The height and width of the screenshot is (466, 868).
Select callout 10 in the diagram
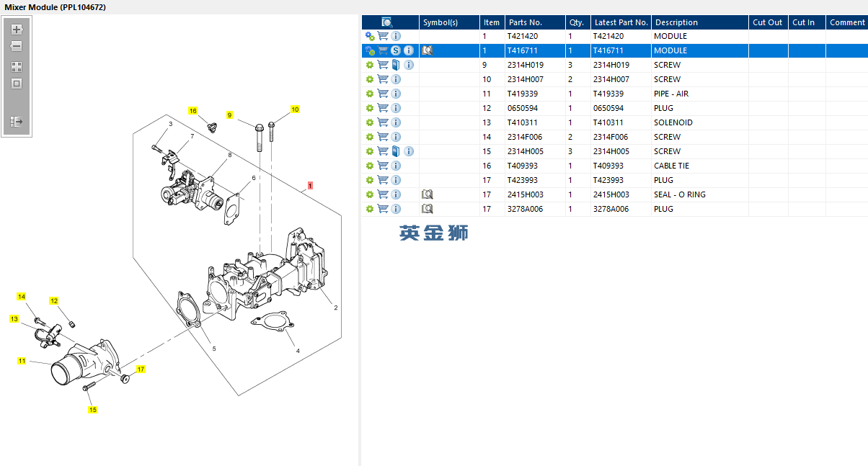click(x=295, y=109)
